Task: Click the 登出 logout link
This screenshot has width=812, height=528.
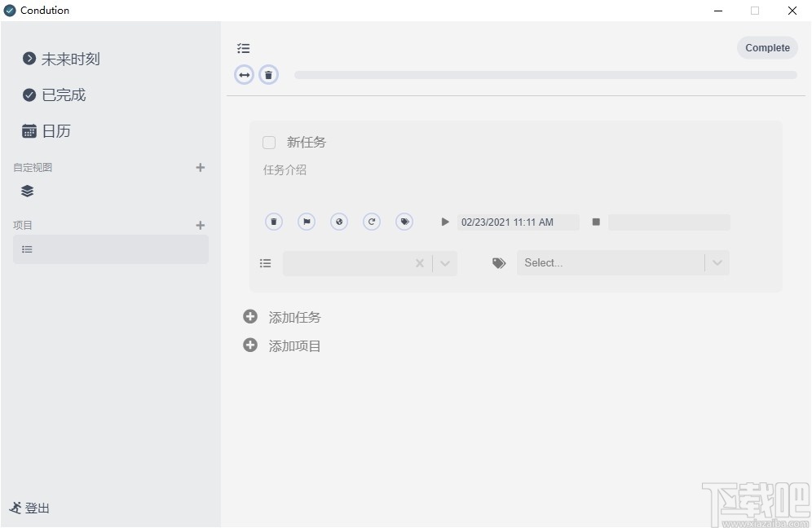Action: point(29,508)
